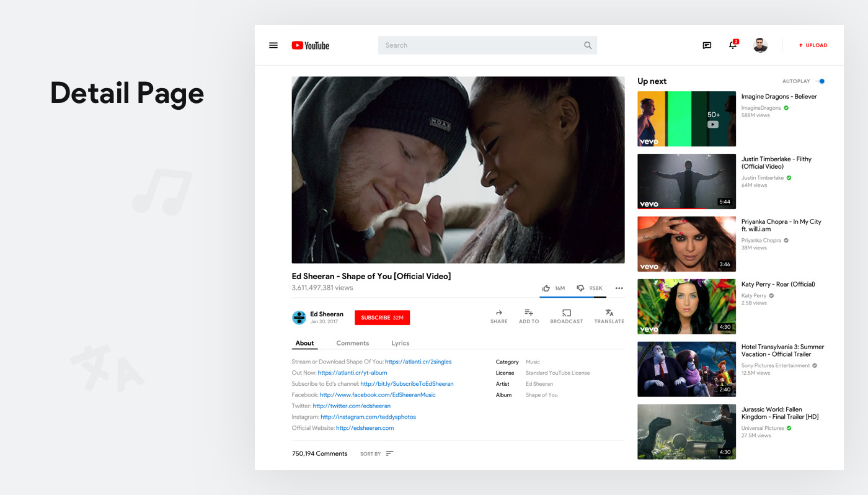
Task: Open the three-dot more options menu
Action: pyautogui.click(x=619, y=288)
